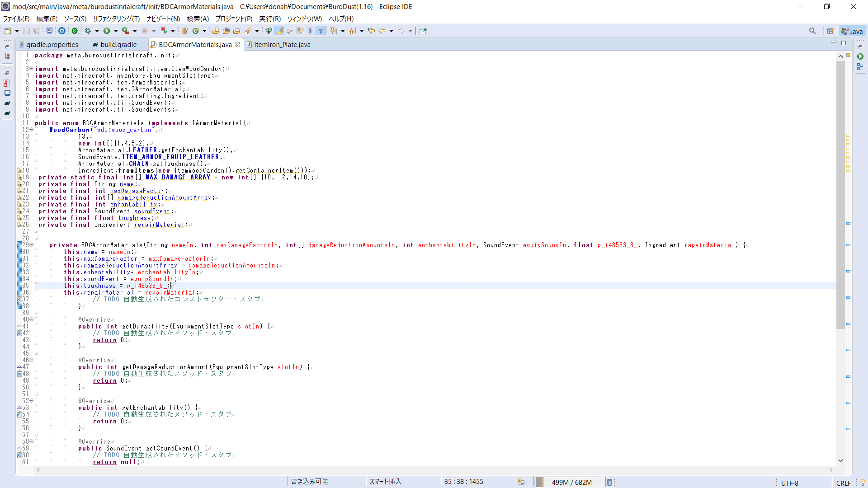Image resolution: width=868 pixels, height=488 pixels.
Task: Click the Debug bug icon
Action: (x=88, y=31)
